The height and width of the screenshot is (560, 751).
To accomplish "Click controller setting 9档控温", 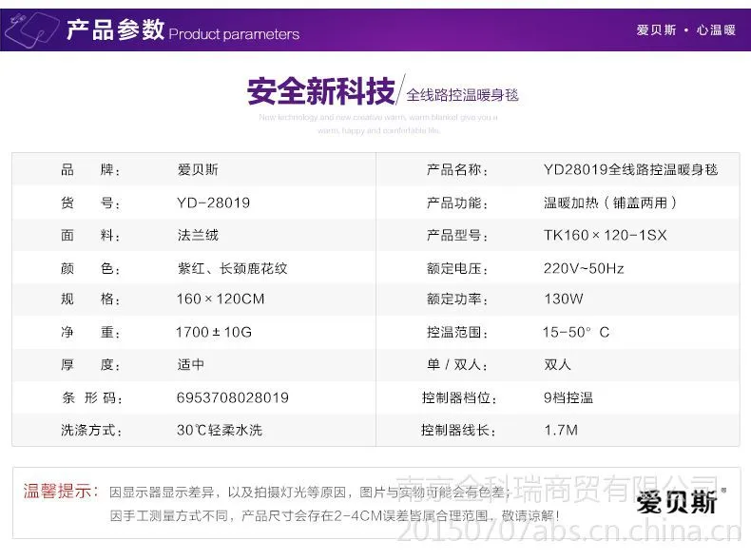I will tap(568, 397).
